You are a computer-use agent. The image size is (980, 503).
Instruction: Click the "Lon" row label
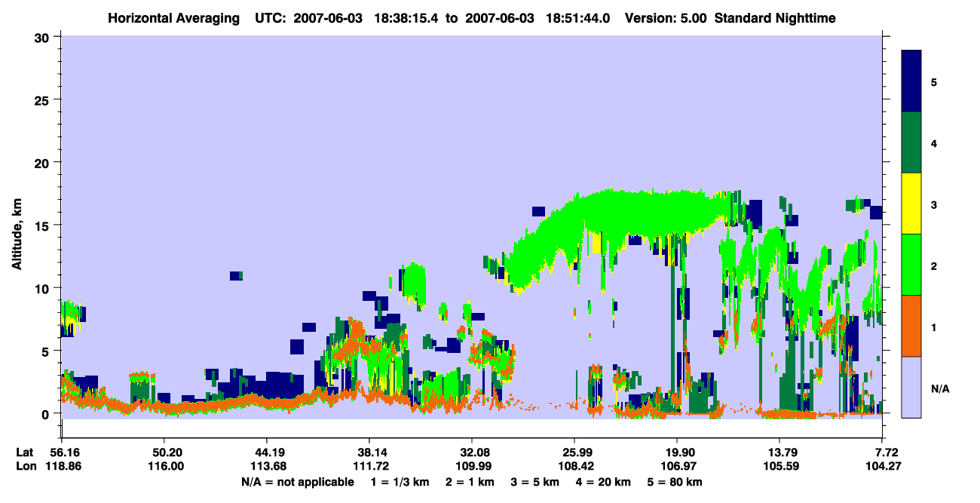[25, 467]
